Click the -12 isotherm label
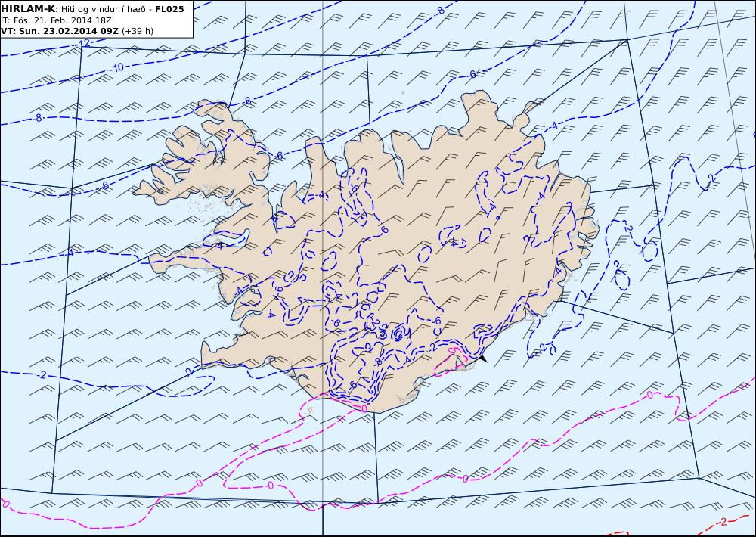 pos(82,45)
